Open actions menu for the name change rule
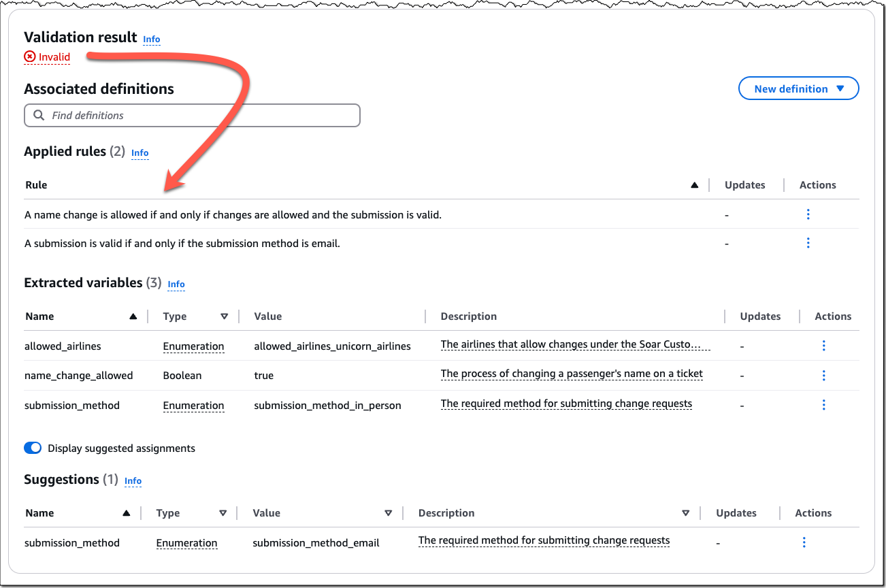Image resolution: width=886 pixels, height=588 pixels. (x=808, y=214)
